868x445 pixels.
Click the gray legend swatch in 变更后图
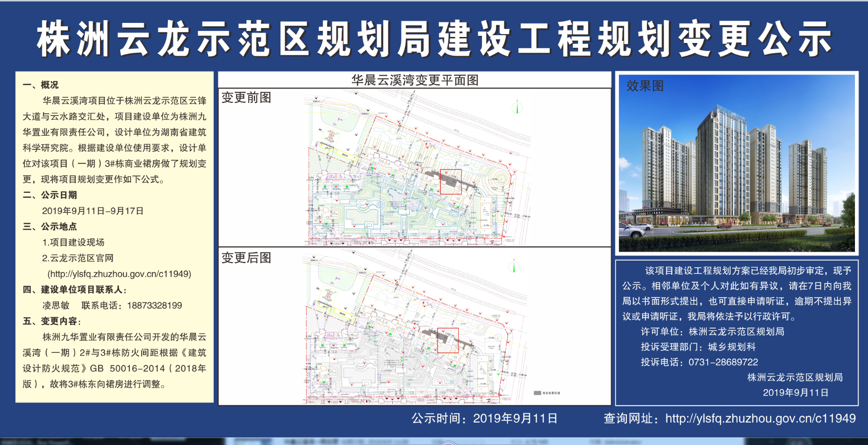[538, 393]
